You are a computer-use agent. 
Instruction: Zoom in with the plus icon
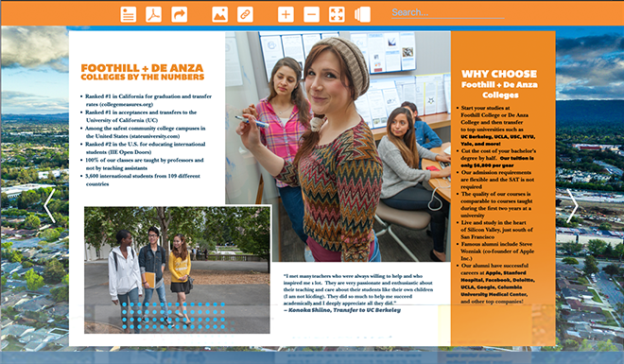pos(286,14)
